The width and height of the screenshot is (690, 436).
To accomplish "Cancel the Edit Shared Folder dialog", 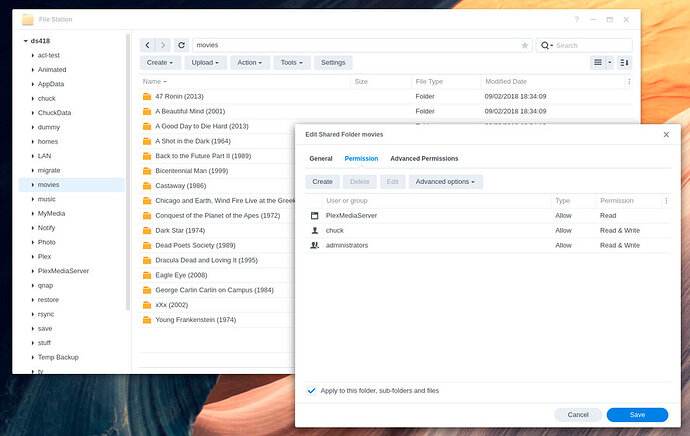I will point(578,415).
